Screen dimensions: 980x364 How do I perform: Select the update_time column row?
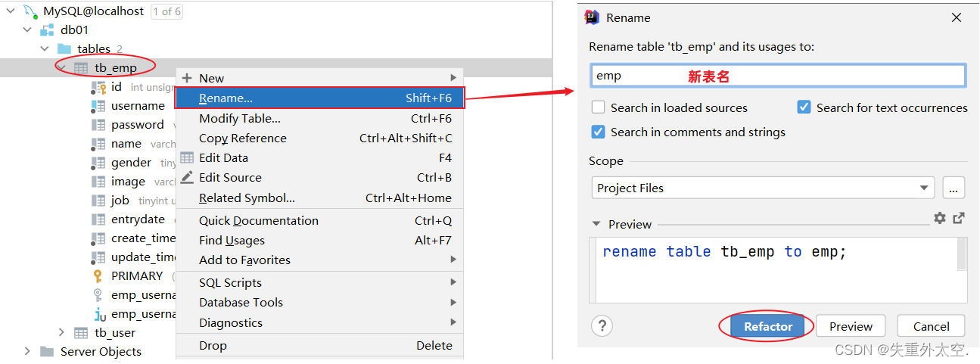click(132, 257)
